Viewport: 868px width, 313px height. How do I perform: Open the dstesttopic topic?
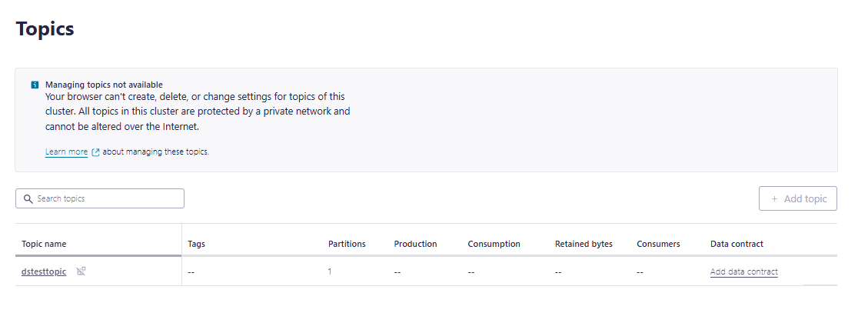pos(44,271)
